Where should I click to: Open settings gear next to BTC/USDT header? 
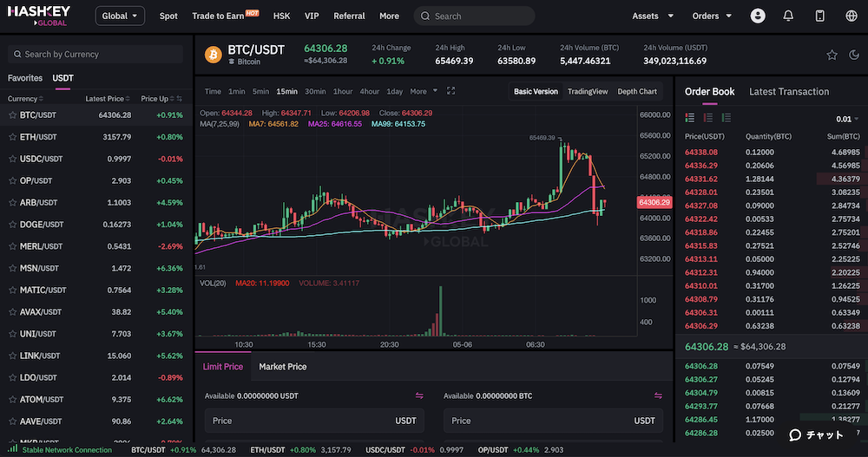pos(853,55)
